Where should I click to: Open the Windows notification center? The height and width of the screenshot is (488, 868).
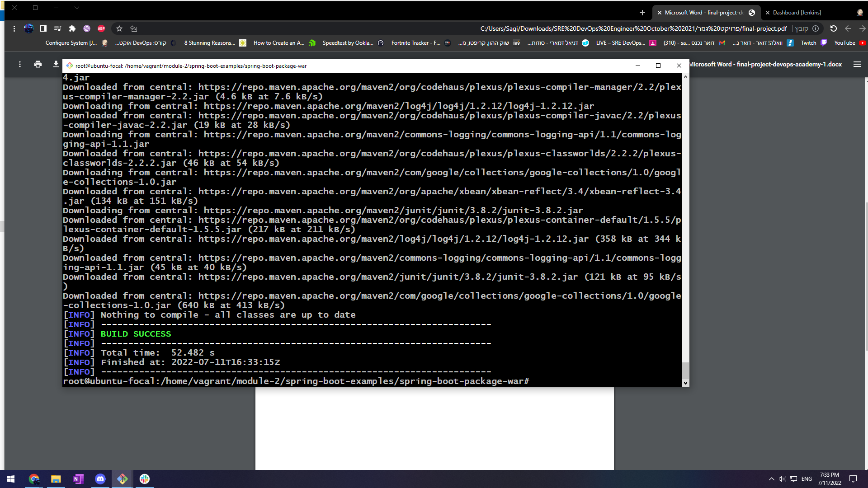pyautogui.click(x=853, y=479)
